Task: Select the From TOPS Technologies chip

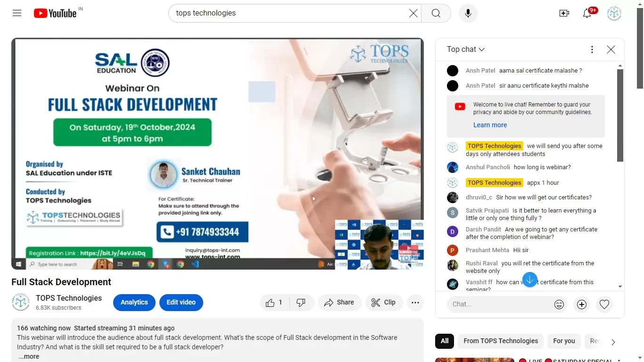Action: pyautogui.click(x=501, y=341)
